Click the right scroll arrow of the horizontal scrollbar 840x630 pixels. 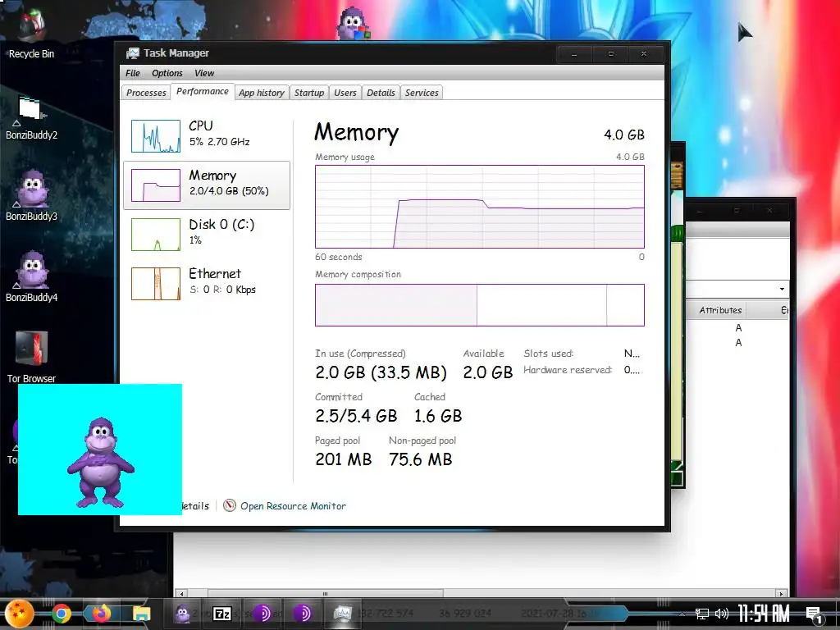point(781,594)
